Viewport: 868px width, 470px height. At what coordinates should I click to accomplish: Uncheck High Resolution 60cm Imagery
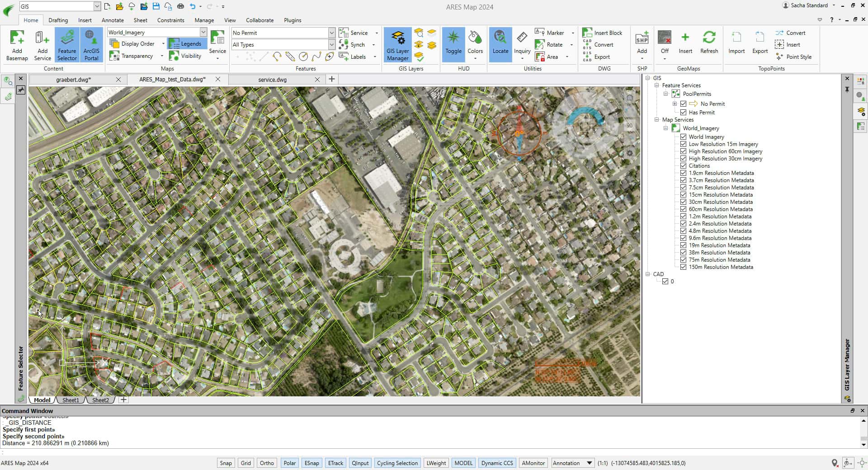[x=683, y=151]
